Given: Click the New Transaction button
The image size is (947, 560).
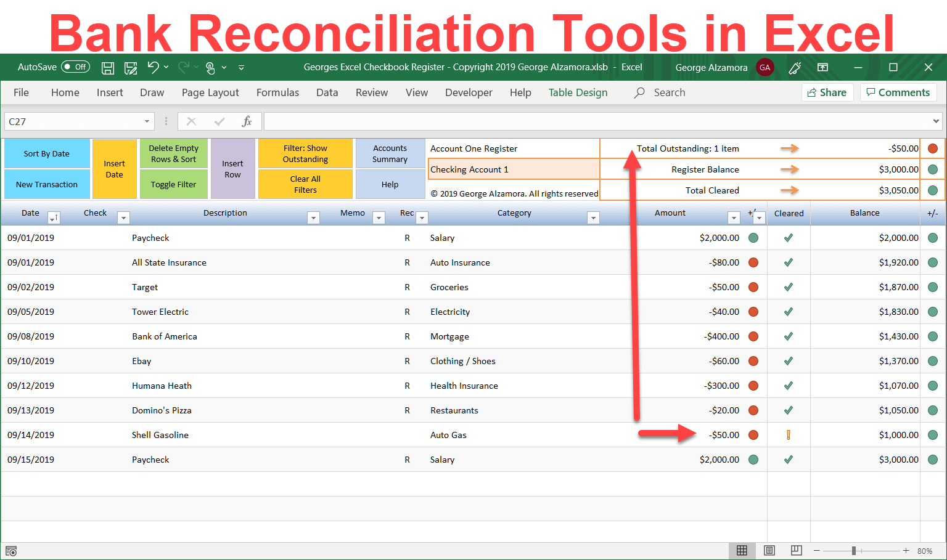Looking at the screenshot, I should tap(47, 184).
